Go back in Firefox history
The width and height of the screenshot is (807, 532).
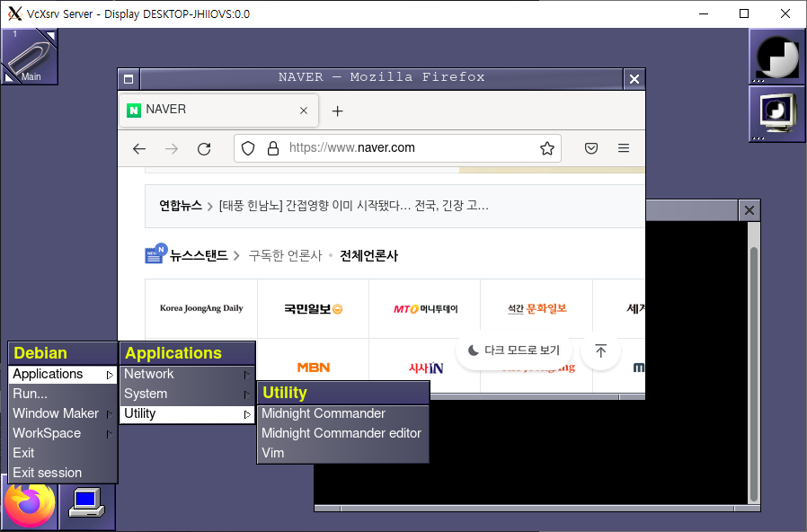[139, 148]
